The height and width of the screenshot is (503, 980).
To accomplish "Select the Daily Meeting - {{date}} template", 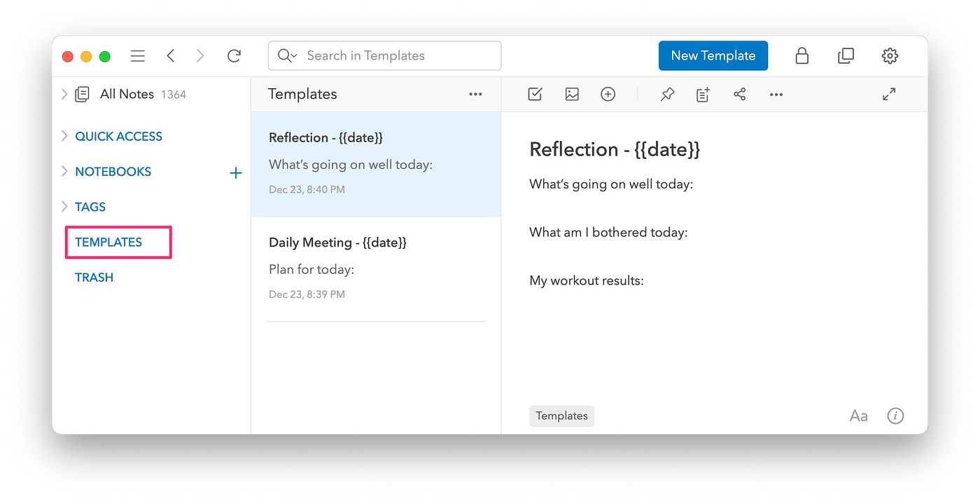I will pos(376,269).
